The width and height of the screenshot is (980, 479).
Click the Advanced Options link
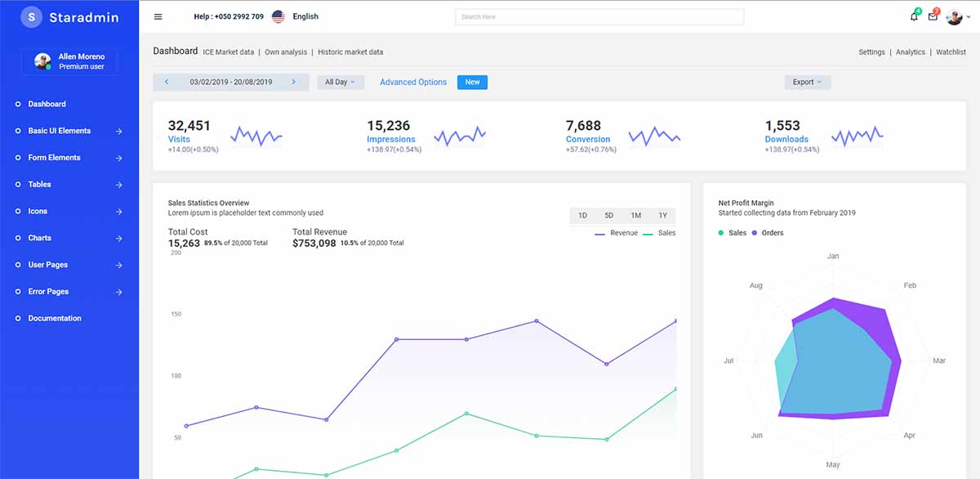tap(412, 82)
